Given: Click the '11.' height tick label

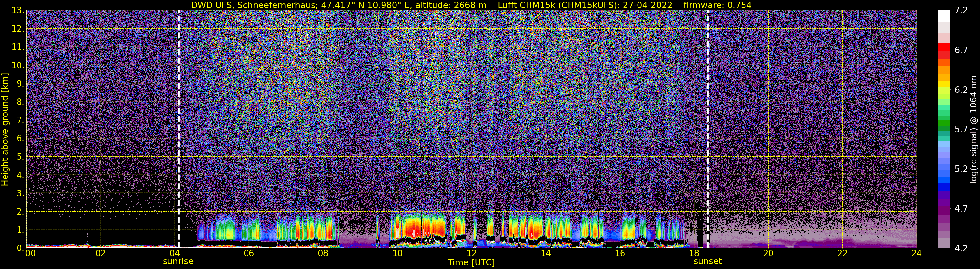Looking at the screenshot, I should click(x=18, y=47).
